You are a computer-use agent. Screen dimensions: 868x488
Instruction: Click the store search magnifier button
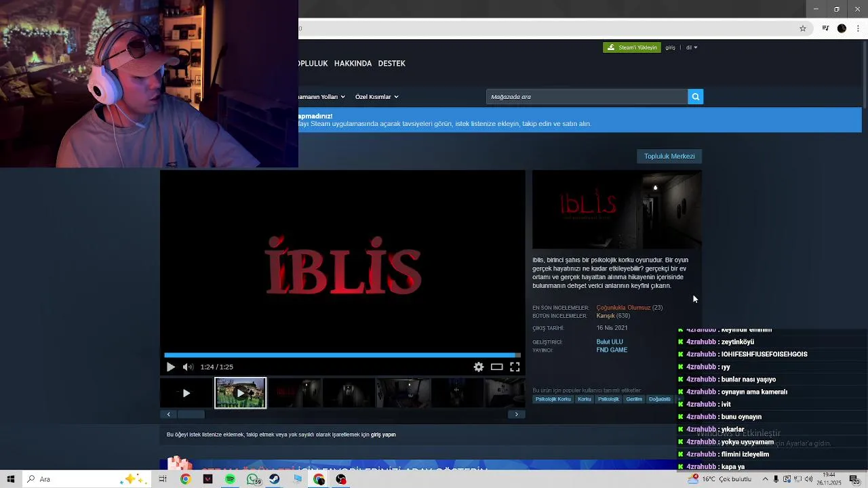[696, 97]
